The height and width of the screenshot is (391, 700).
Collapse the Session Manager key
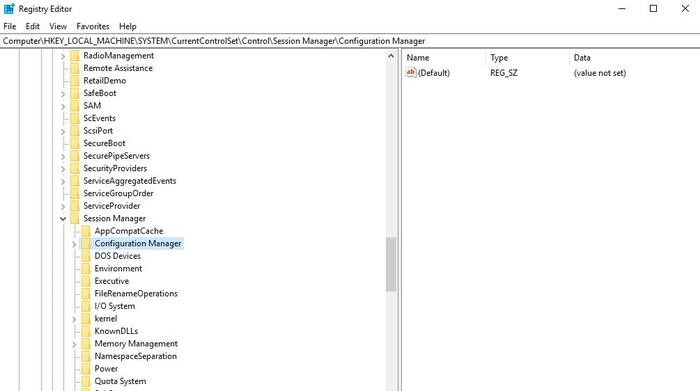(x=63, y=219)
